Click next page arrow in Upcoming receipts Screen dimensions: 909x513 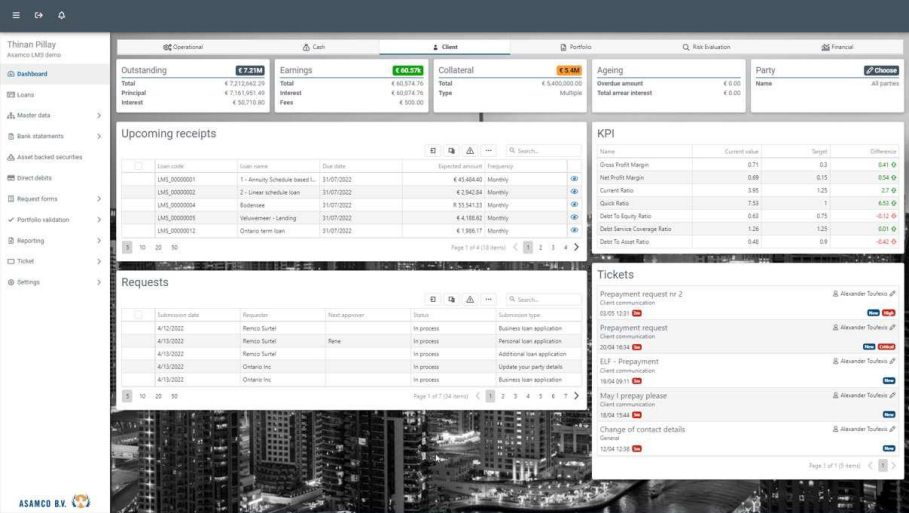point(576,248)
